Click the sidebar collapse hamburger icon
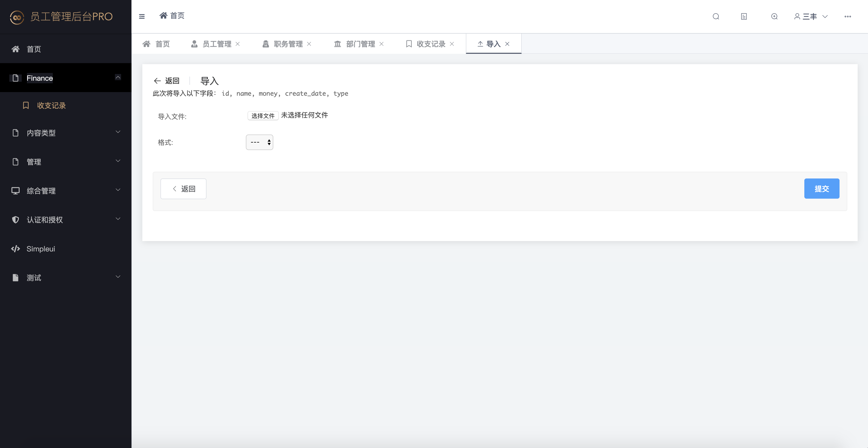Viewport: 868px width, 448px height. point(142,17)
